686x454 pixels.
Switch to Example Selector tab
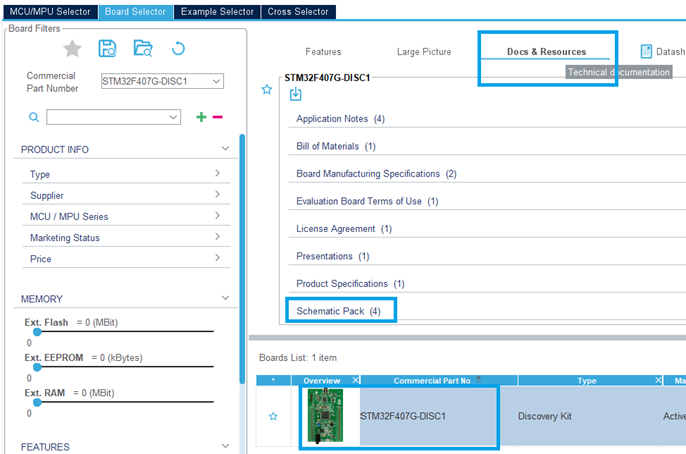coord(217,12)
